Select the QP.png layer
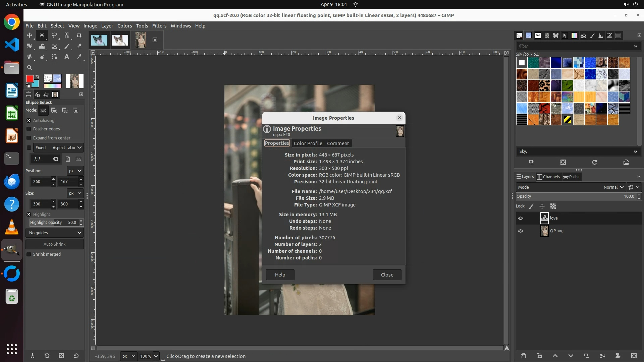Viewport: 644px width, 362px height. pos(557,231)
